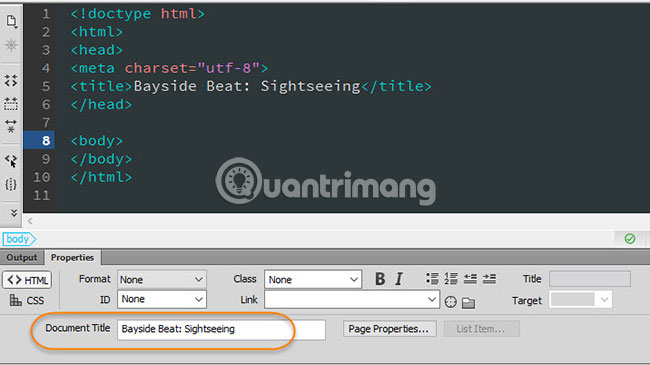
Task: Switch to the Output tab
Action: [22, 258]
